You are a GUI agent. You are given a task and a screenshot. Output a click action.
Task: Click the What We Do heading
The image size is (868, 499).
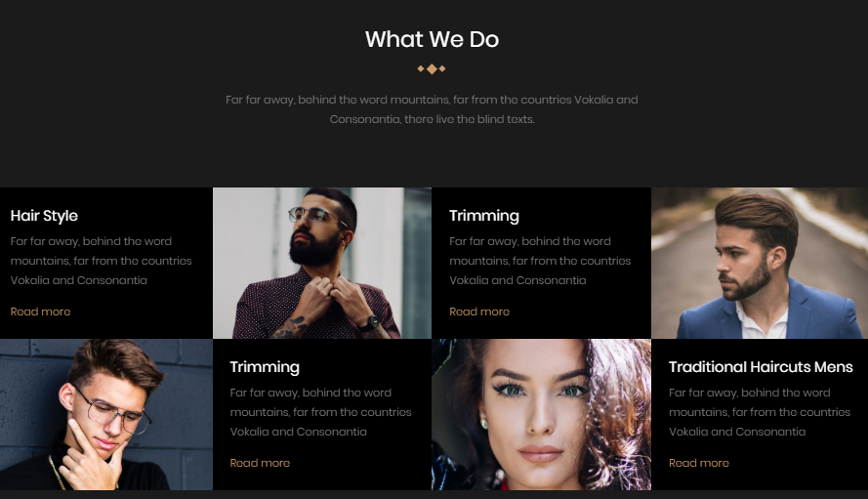[x=432, y=39]
